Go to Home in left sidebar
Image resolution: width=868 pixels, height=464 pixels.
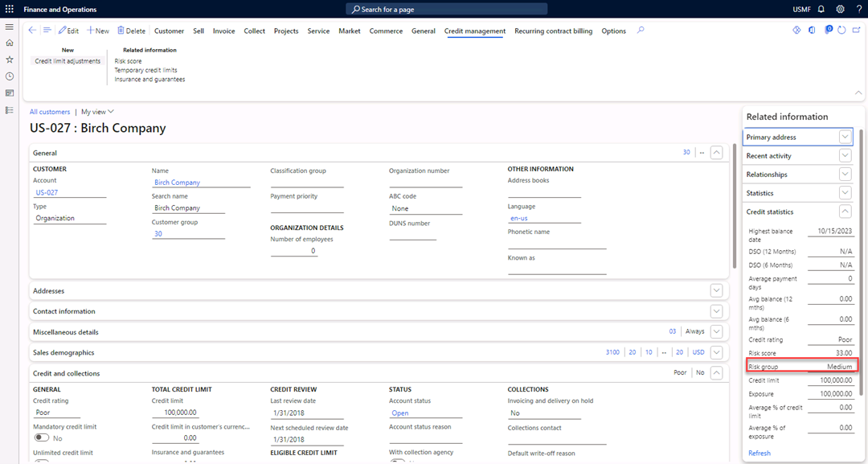coord(10,43)
